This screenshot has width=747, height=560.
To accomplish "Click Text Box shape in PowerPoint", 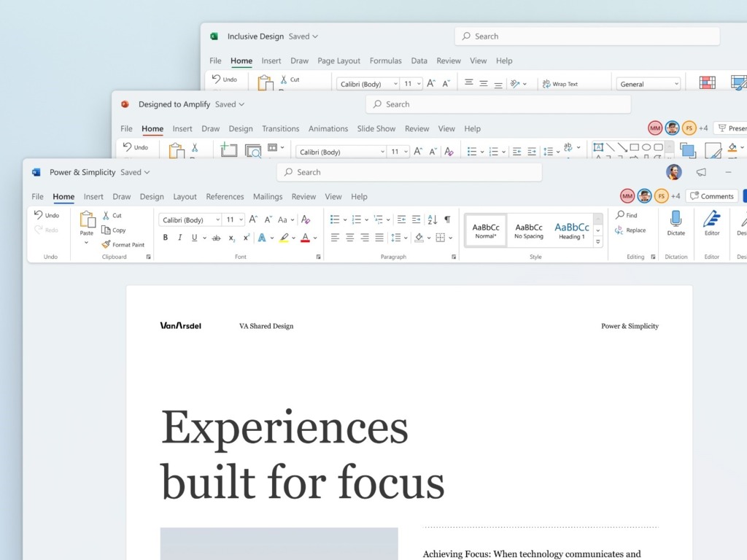I will tap(598, 147).
